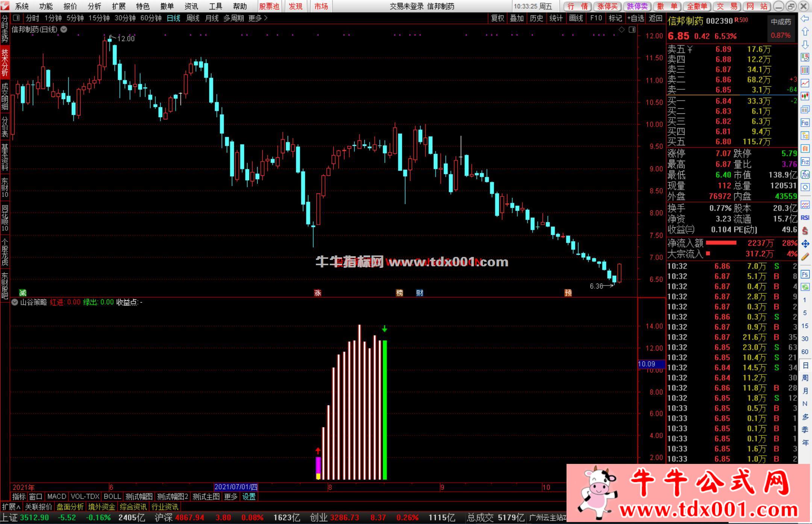Select the 季 quarterly period in sidebar
Image resolution: width=812 pixels, height=524 pixels.
(x=805, y=430)
